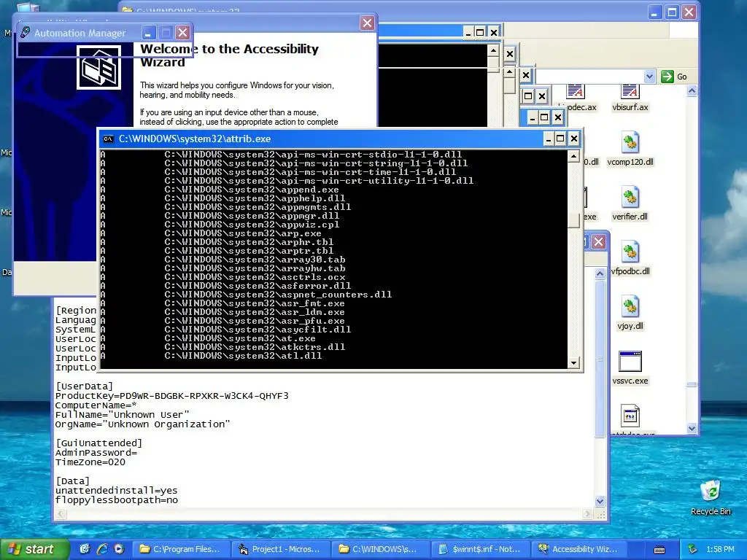
Task: Click the attrib.exe console title bar icon
Action: point(108,139)
